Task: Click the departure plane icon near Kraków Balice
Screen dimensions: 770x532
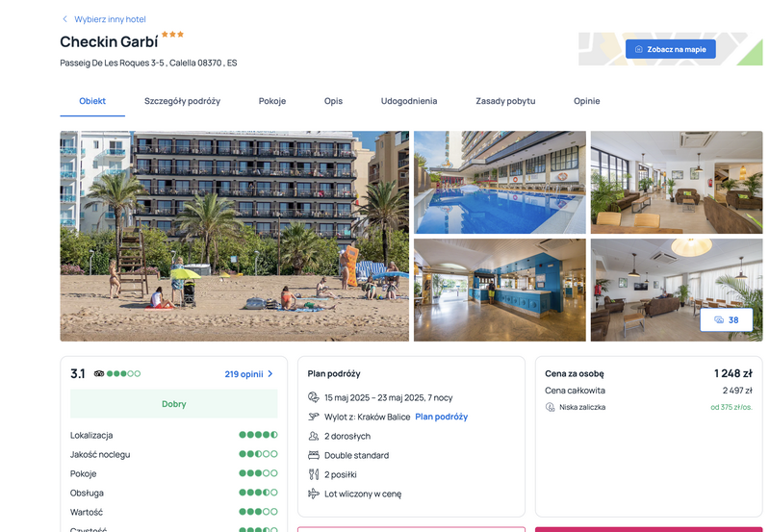Action: tap(314, 417)
